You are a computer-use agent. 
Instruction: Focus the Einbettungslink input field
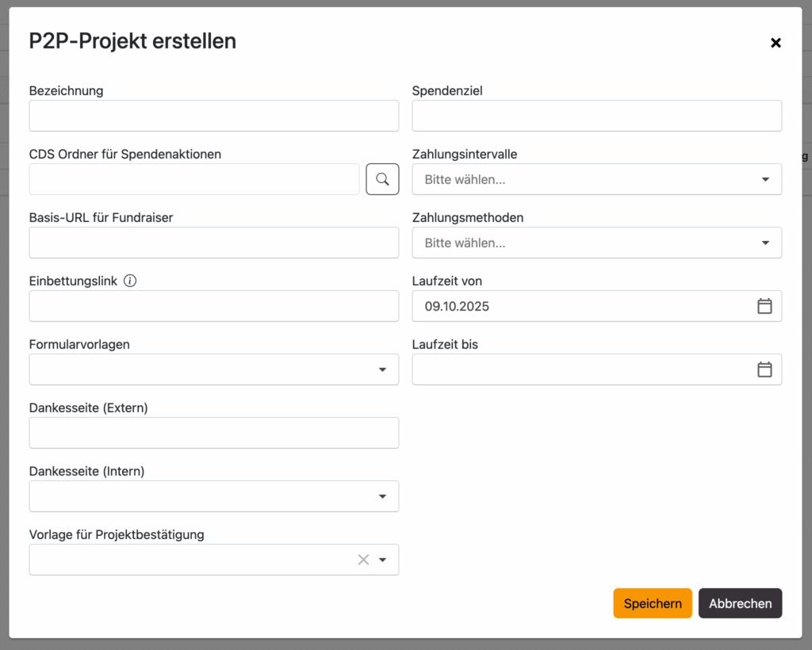click(x=213, y=306)
